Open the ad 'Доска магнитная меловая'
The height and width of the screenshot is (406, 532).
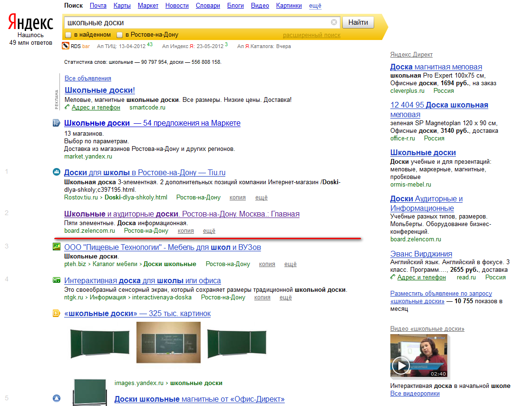(x=436, y=67)
